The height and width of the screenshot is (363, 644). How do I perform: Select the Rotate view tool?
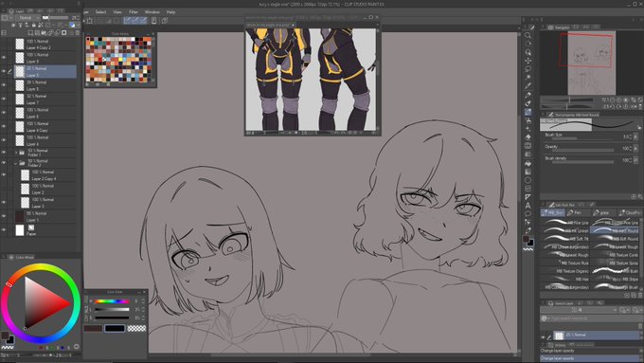(528, 44)
